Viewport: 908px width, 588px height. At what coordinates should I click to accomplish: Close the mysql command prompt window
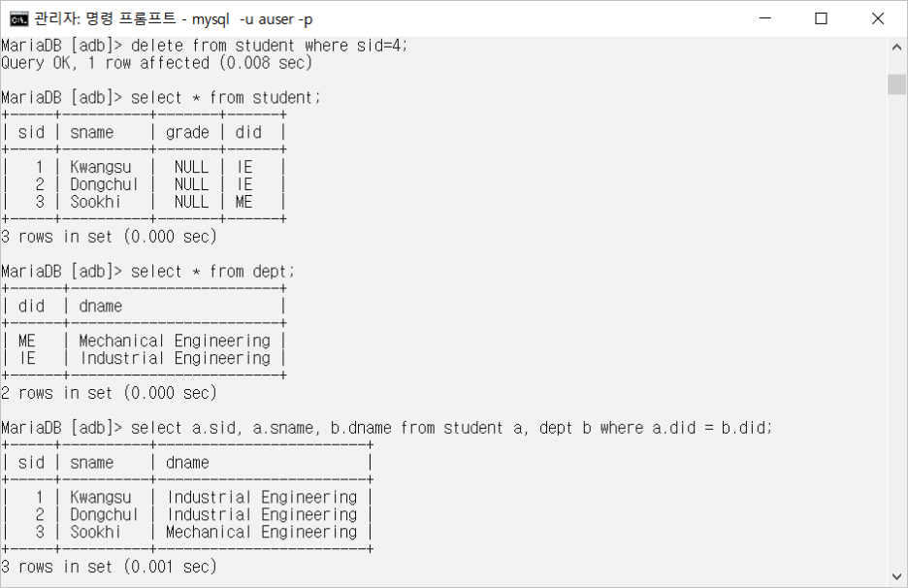(877, 18)
